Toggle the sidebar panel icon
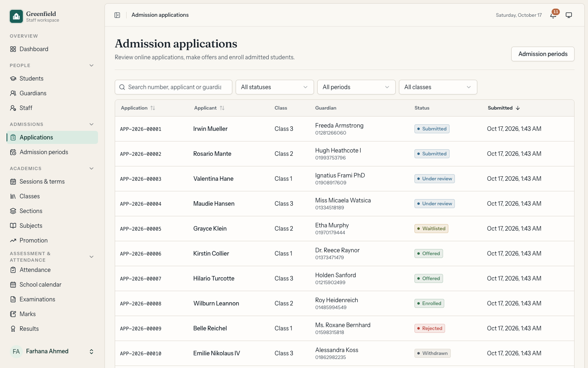Screen dimensions: 588x368 (117, 15)
